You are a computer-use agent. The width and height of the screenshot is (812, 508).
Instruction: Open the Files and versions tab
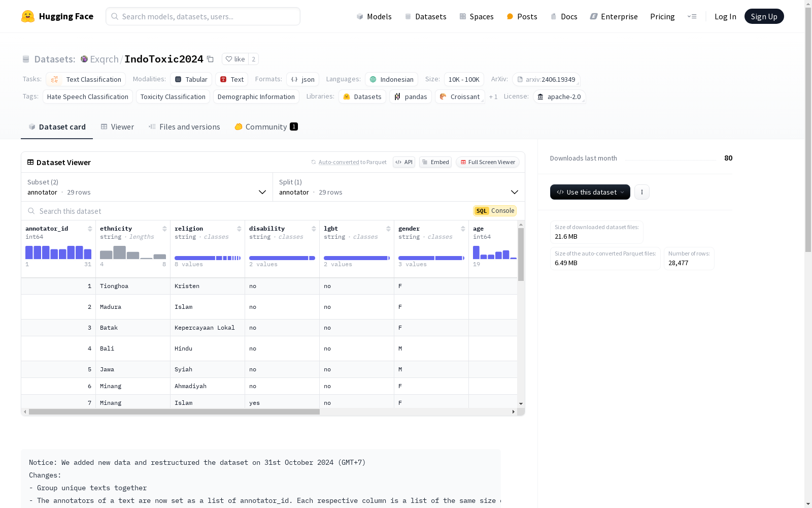point(184,127)
